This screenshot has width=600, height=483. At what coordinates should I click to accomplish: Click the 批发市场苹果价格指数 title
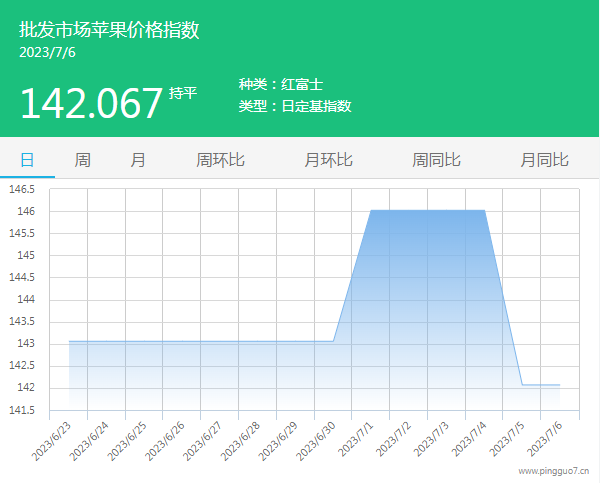click(x=109, y=30)
